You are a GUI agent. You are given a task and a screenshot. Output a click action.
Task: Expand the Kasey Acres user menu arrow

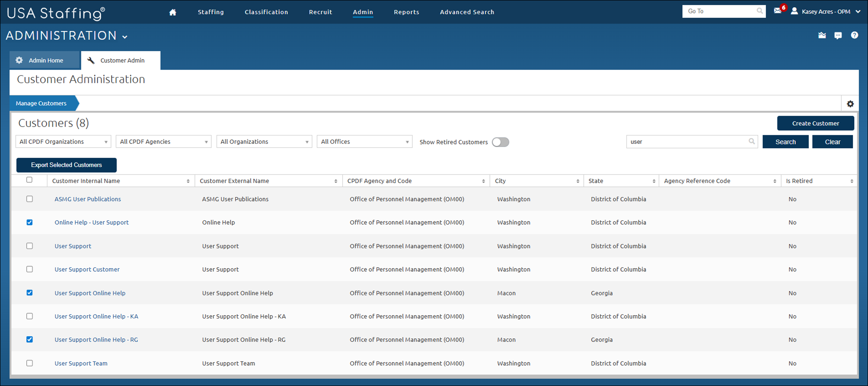coord(858,12)
